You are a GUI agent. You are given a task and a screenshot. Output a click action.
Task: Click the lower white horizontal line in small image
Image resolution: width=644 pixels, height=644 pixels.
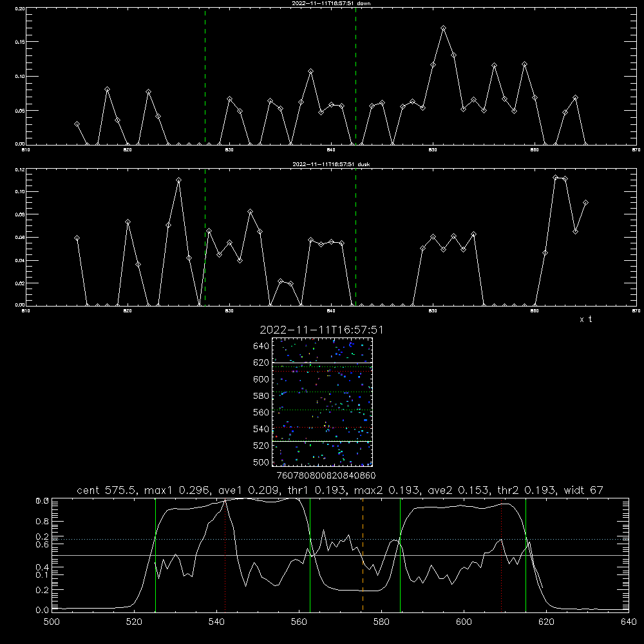pos(322,442)
